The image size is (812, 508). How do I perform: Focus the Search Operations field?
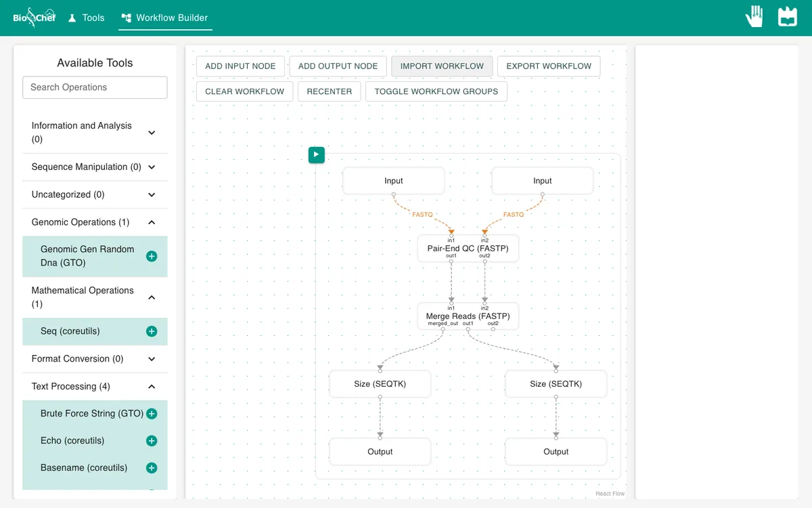click(95, 87)
